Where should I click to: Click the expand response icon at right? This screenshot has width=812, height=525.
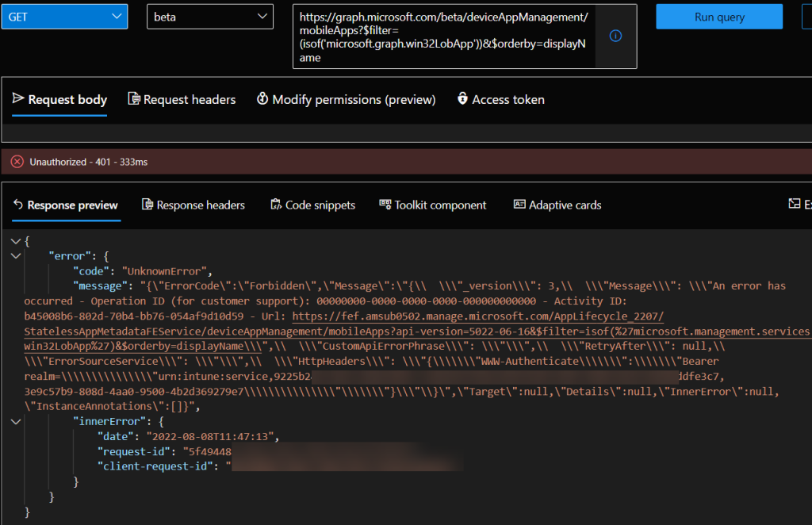point(795,204)
